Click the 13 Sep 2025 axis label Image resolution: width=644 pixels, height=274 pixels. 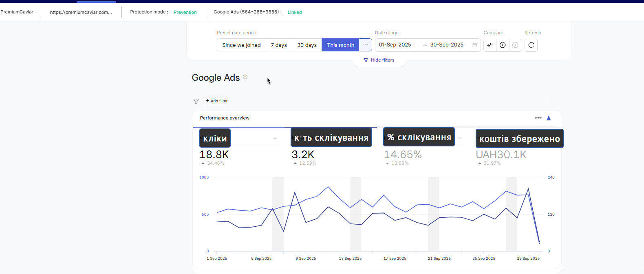click(350, 259)
